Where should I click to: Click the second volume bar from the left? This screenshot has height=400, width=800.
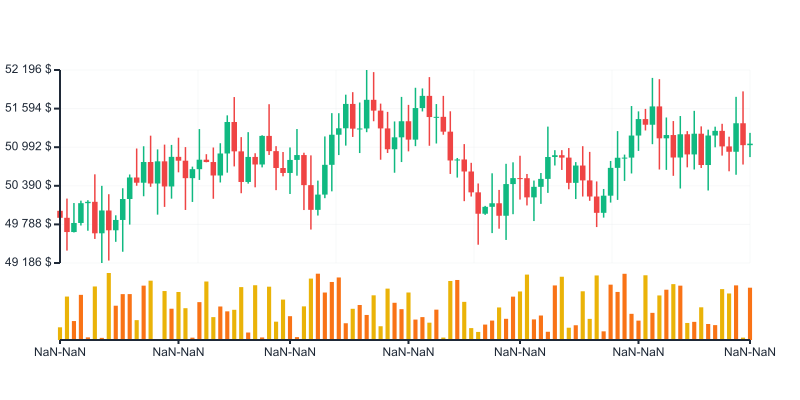(x=67, y=318)
